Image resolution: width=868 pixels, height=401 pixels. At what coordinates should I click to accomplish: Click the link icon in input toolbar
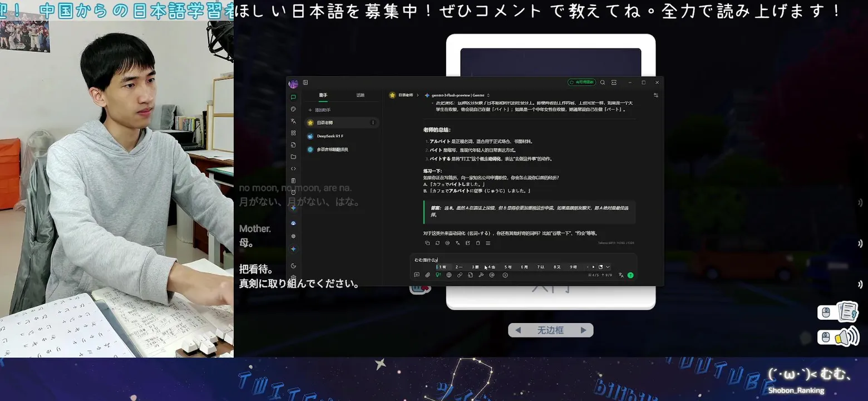460,275
